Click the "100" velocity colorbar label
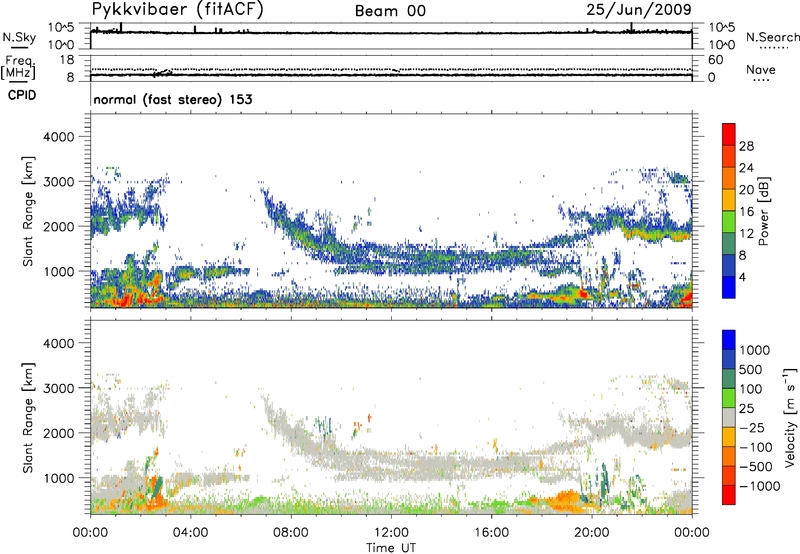Viewport: 800px width, 554px height. tap(751, 389)
